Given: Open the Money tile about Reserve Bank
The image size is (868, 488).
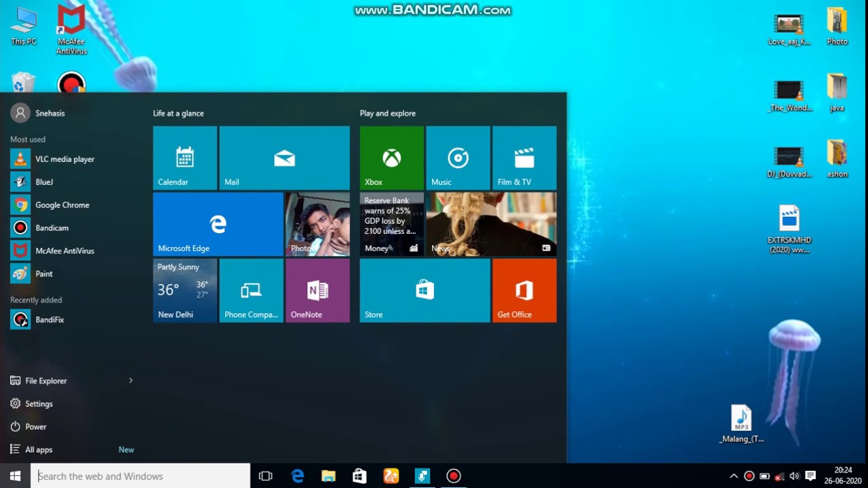Looking at the screenshot, I should 392,224.
